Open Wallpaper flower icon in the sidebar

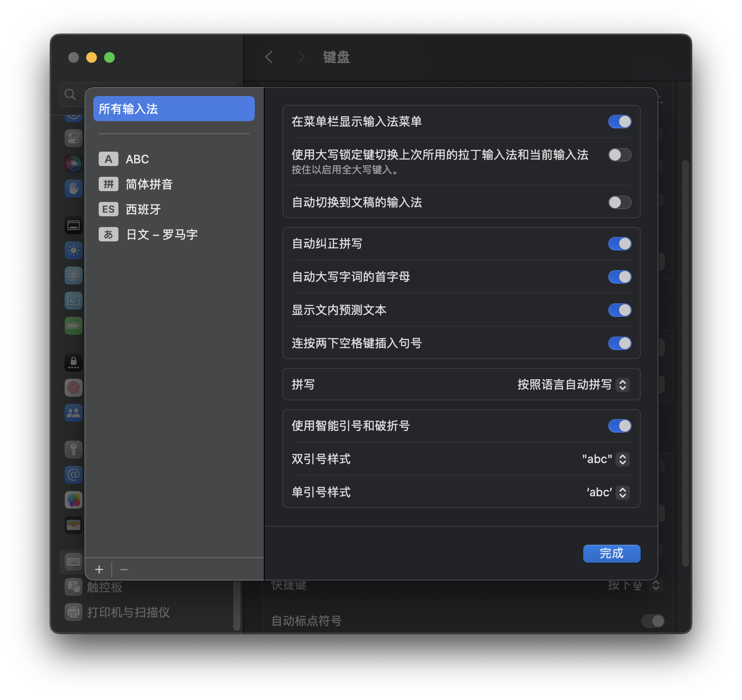coord(74,276)
